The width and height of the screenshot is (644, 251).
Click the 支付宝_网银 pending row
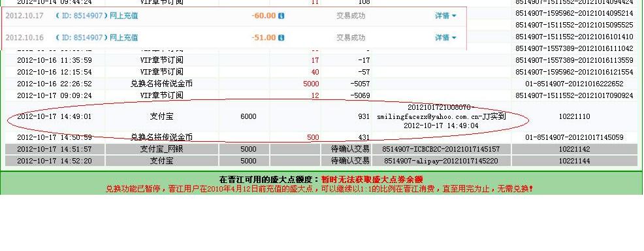321,149
